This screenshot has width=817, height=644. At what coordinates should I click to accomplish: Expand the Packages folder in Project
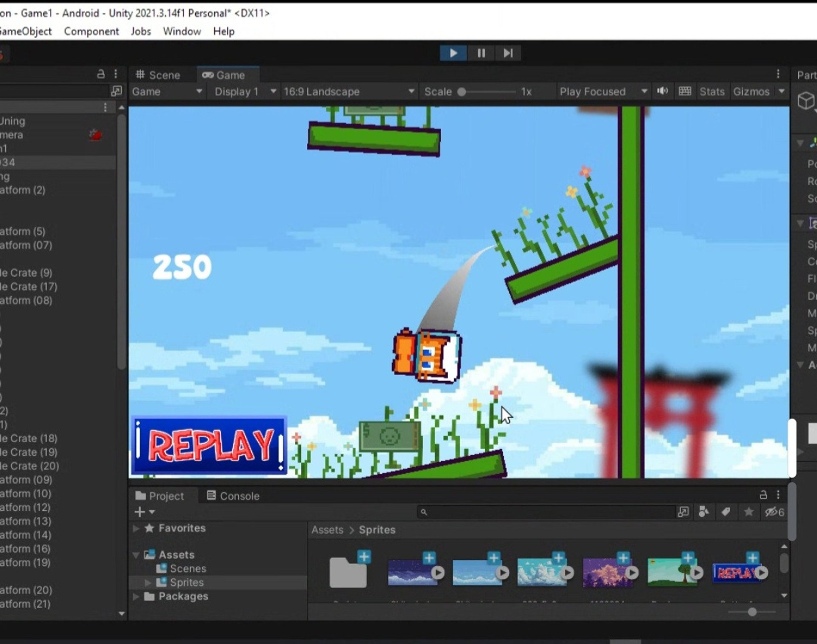click(x=136, y=596)
